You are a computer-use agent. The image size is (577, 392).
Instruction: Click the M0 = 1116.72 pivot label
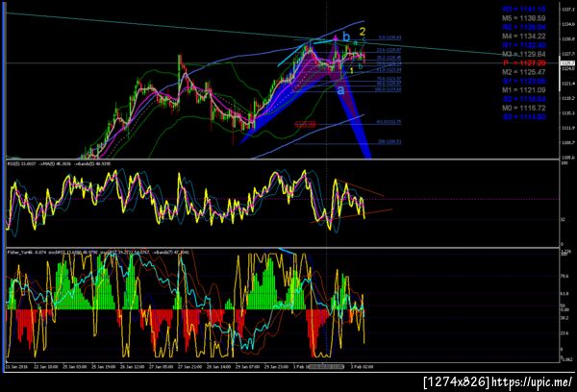click(x=524, y=109)
